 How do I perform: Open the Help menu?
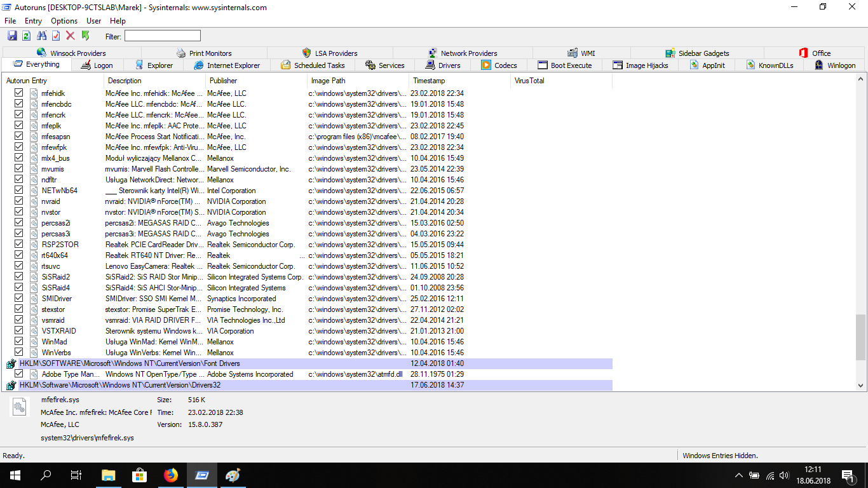pos(118,21)
